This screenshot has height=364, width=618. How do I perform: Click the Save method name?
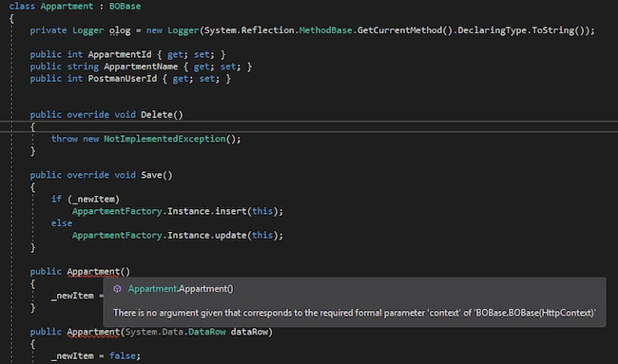151,175
